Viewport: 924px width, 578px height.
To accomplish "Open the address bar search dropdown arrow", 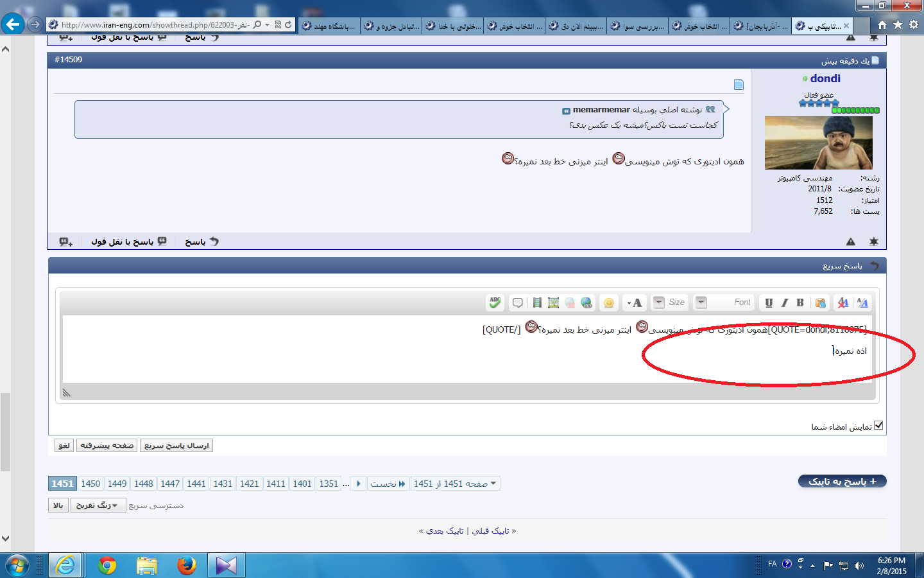I will point(267,25).
